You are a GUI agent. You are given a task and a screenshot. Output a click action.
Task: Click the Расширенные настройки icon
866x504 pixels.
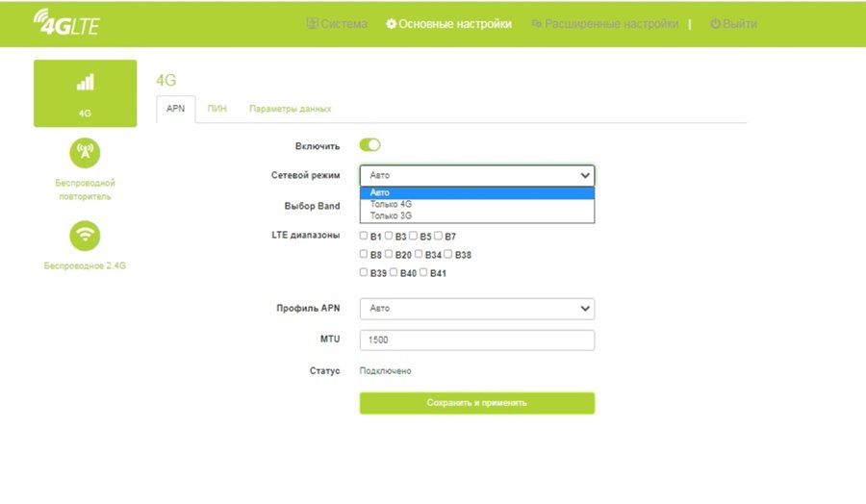tap(537, 23)
